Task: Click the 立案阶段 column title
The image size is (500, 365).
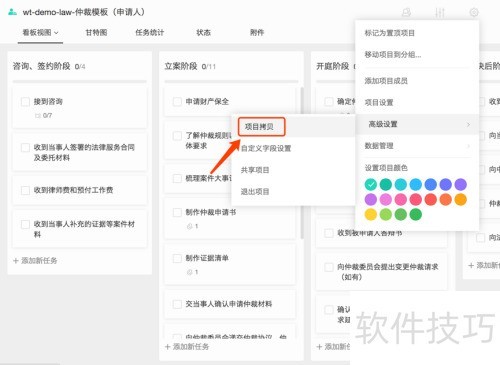Action: point(181,66)
